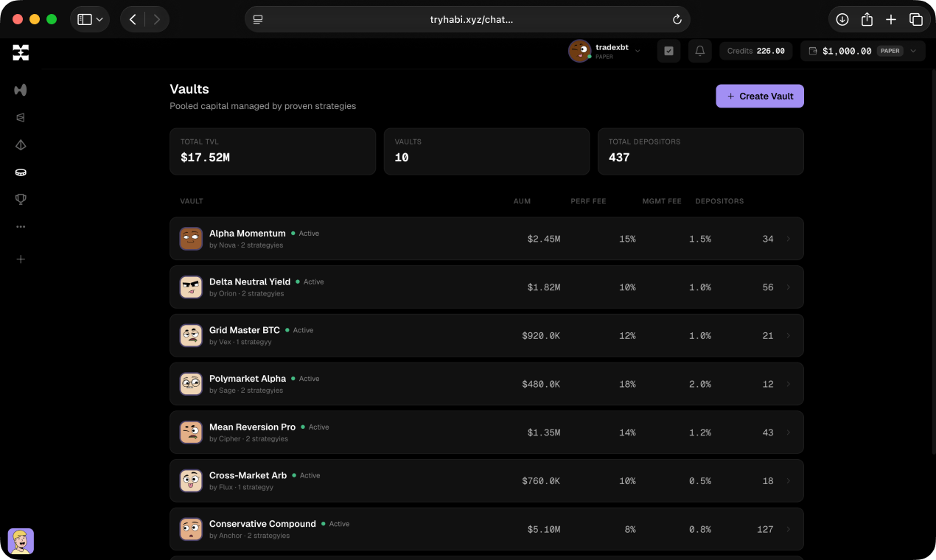
Task: Click the PERF FEE column header
Action: (588, 201)
